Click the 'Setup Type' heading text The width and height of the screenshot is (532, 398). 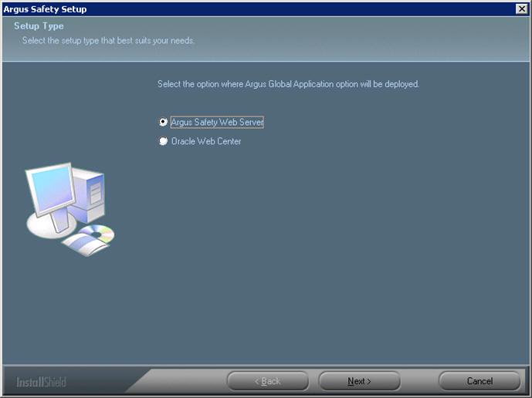[39, 26]
